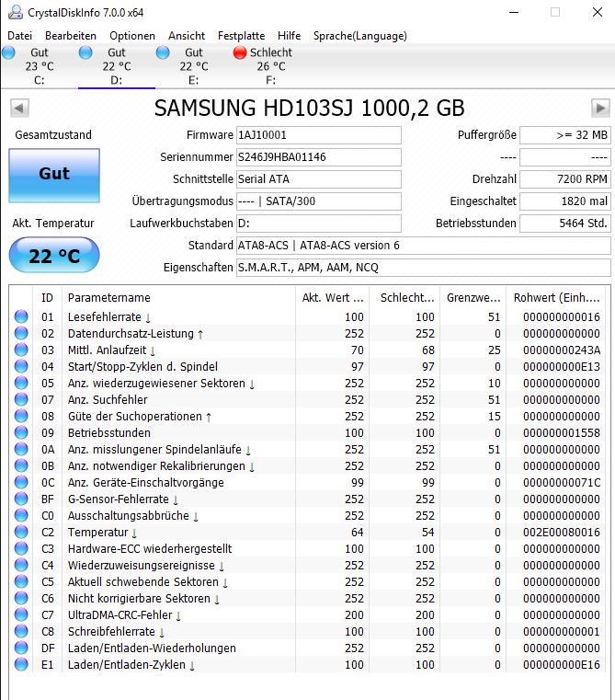Click the Akt. Wert column header
The height and width of the screenshot is (700, 615).
pos(333,298)
